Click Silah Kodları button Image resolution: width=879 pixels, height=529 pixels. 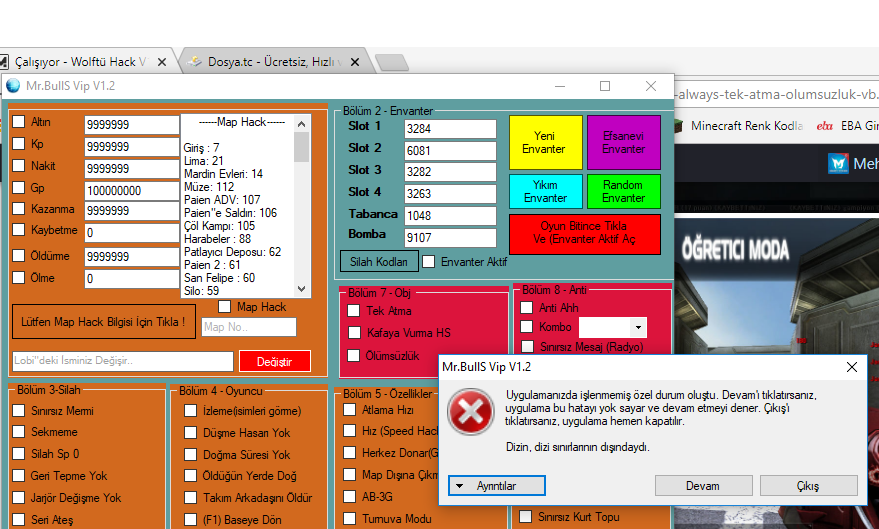point(380,262)
